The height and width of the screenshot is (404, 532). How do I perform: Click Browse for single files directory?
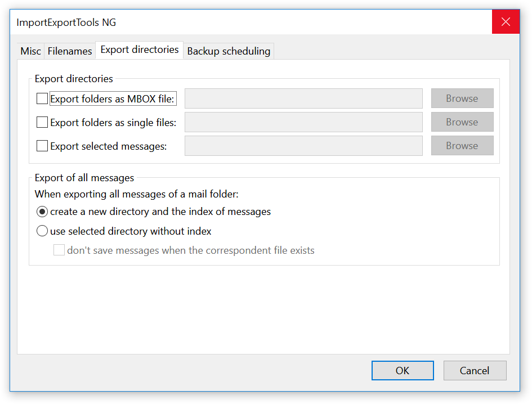(x=462, y=122)
